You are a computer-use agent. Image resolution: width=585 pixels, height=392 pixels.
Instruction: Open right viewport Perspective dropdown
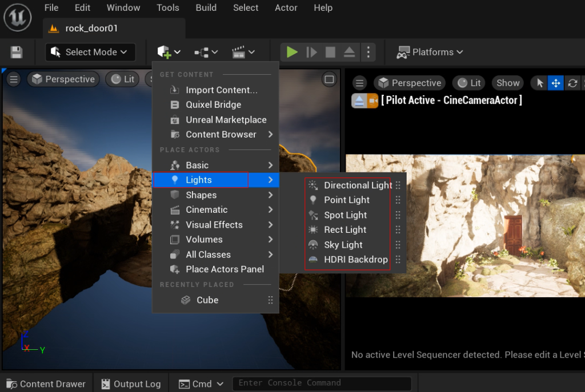pos(410,83)
